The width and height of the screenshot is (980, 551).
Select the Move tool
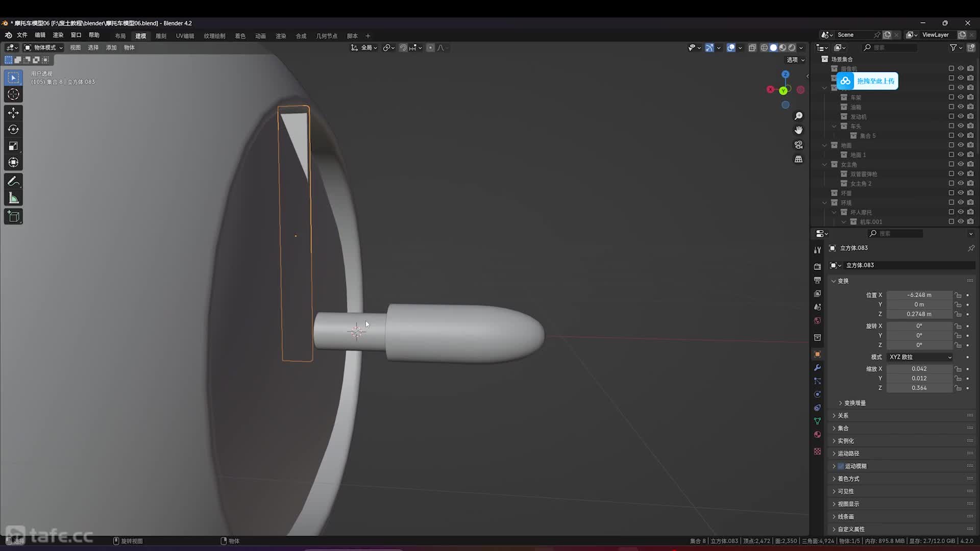click(x=13, y=113)
